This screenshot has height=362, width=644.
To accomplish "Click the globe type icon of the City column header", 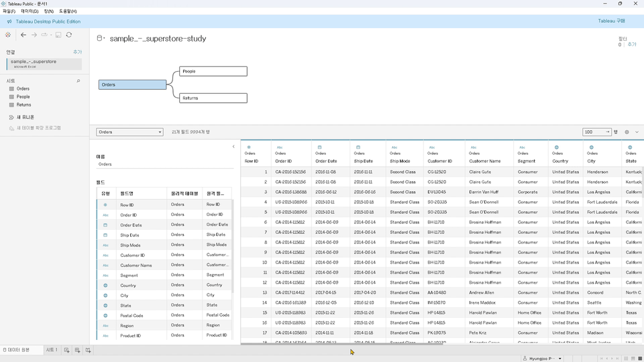I will [x=592, y=147].
